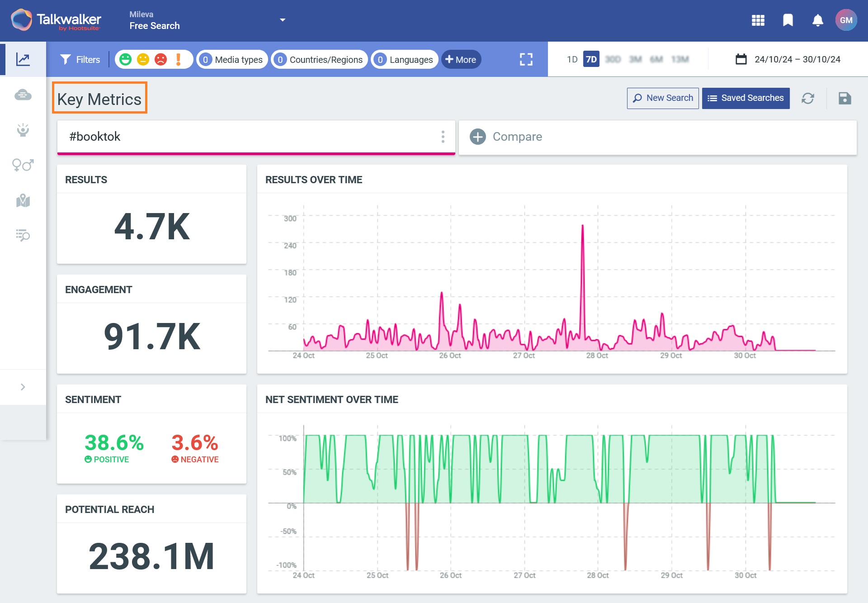Viewport: 868px width, 603px height.
Task: Click the More filters button
Action: tap(461, 59)
